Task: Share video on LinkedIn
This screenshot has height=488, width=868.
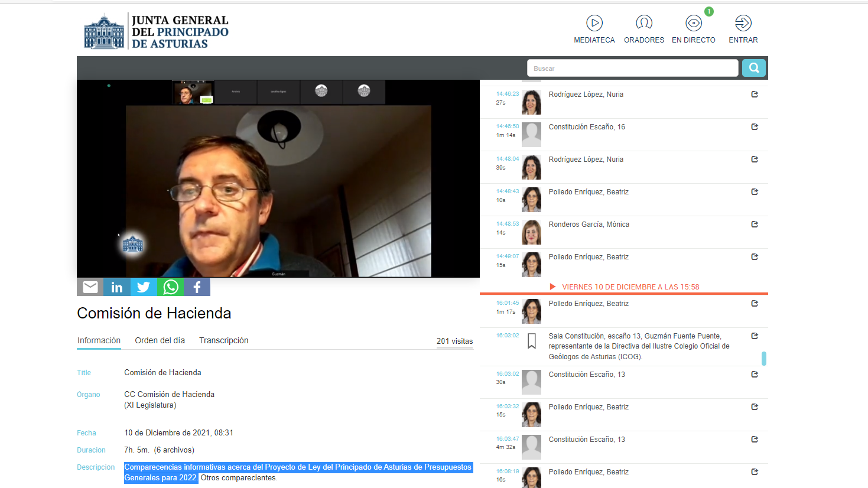Action: [x=117, y=287]
